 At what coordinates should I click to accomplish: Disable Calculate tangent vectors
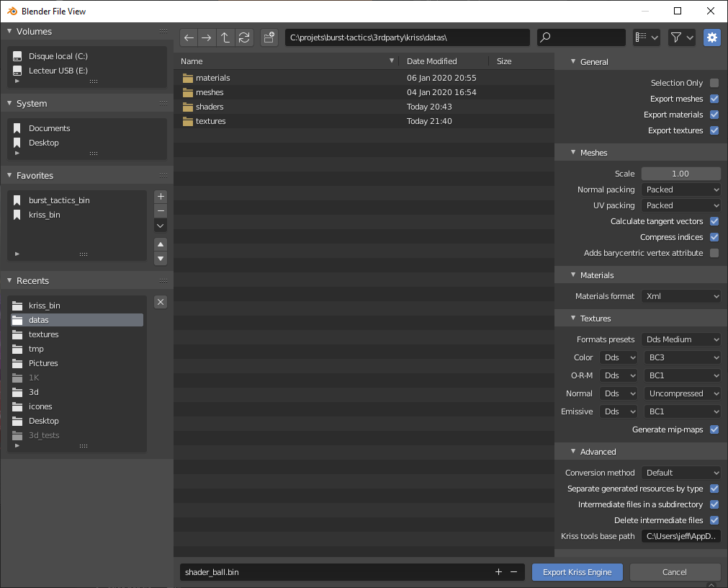[x=714, y=221]
